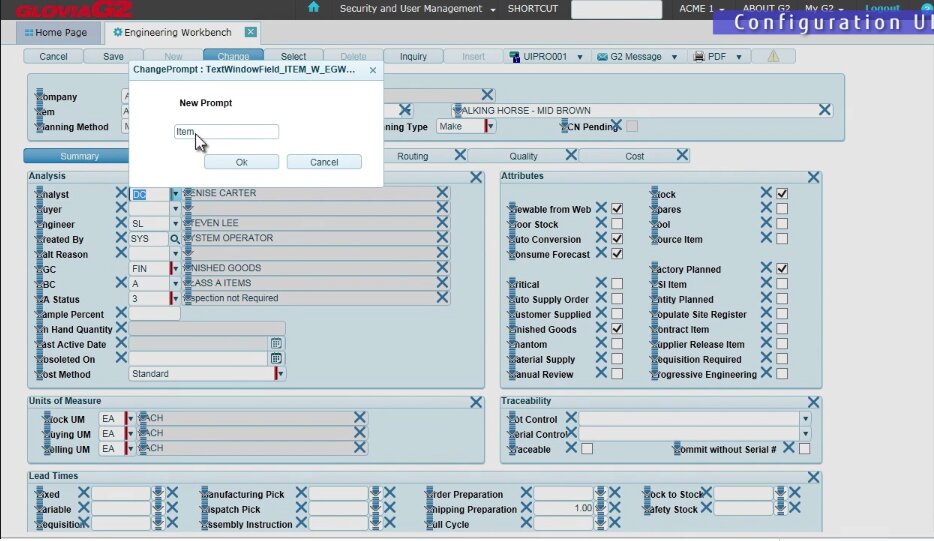
Task: Click the home icon in top bar
Action: (x=314, y=8)
